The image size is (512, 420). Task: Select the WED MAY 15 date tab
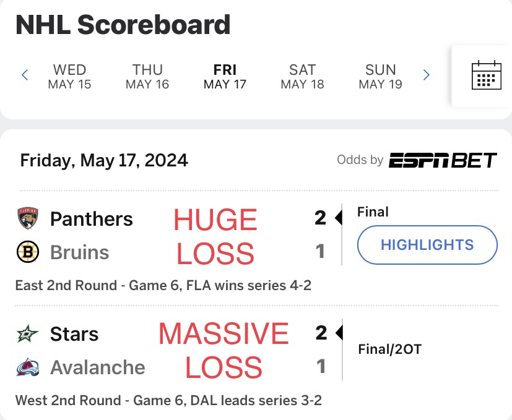[x=69, y=77]
